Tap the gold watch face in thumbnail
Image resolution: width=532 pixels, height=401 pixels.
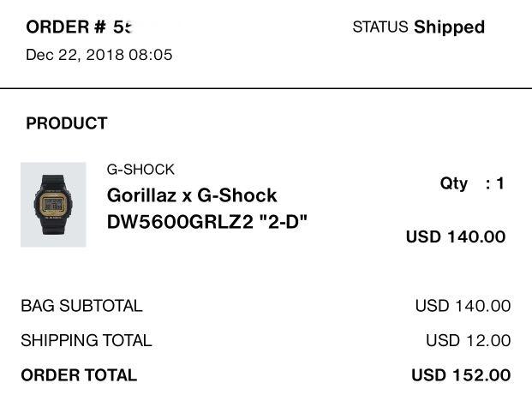tap(53, 204)
